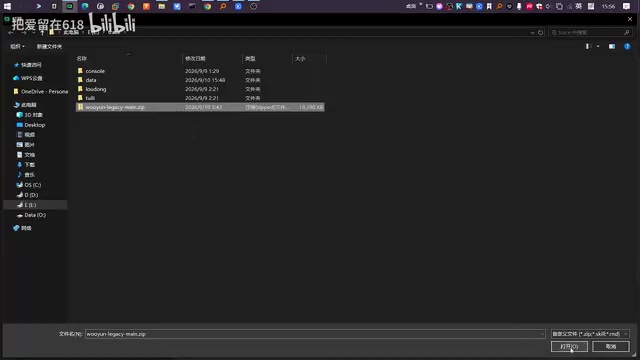Click the orange magnifier icon in the taskbar

pos(223,6)
